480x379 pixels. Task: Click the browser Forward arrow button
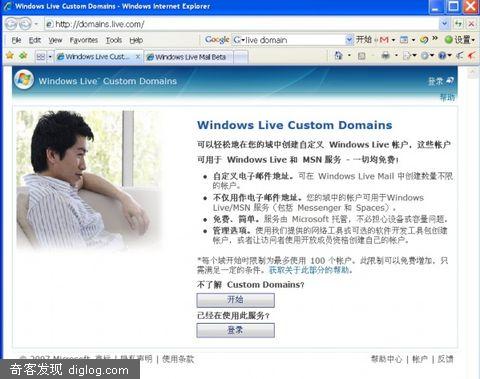click(25, 24)
